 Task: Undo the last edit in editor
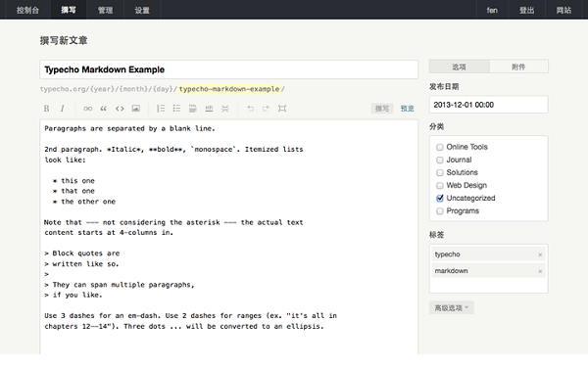250,109
